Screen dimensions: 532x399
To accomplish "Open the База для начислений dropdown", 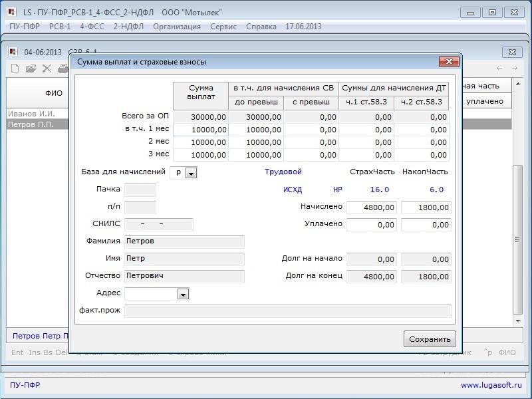I will coord(191,173).
